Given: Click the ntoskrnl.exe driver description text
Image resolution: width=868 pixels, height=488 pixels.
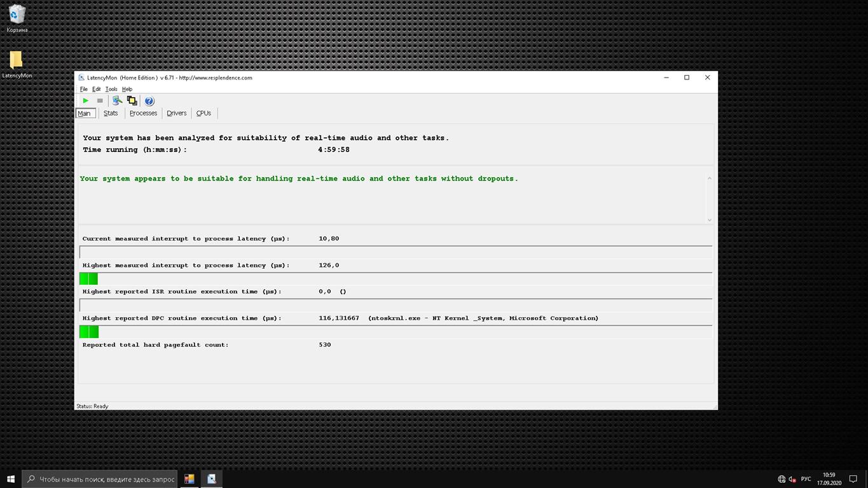Looking at the screenshot, I should click(x=483, y=318).
